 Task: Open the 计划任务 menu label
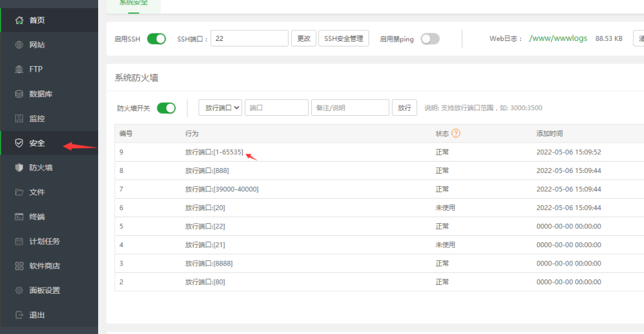coord(45,242)
